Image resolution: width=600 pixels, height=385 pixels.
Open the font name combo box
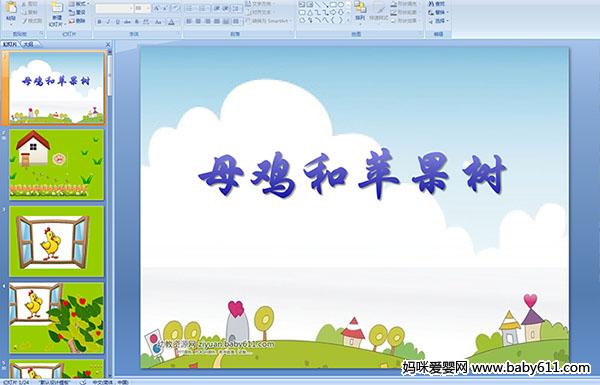(x=114, y=8)
